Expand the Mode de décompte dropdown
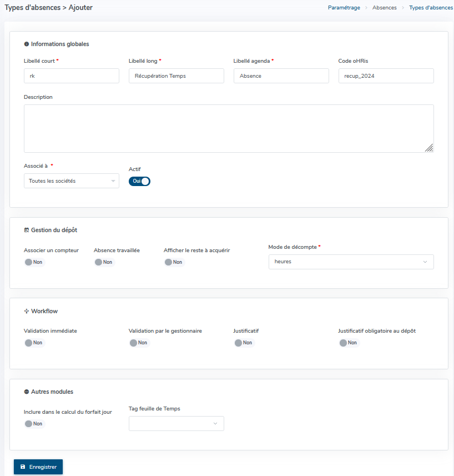Image resolution: width=454 pixels, height=476 pixels. click(351, 262)
